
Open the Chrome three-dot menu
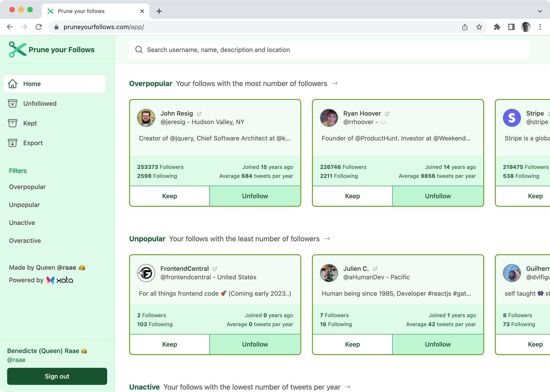tap(540, 27)
